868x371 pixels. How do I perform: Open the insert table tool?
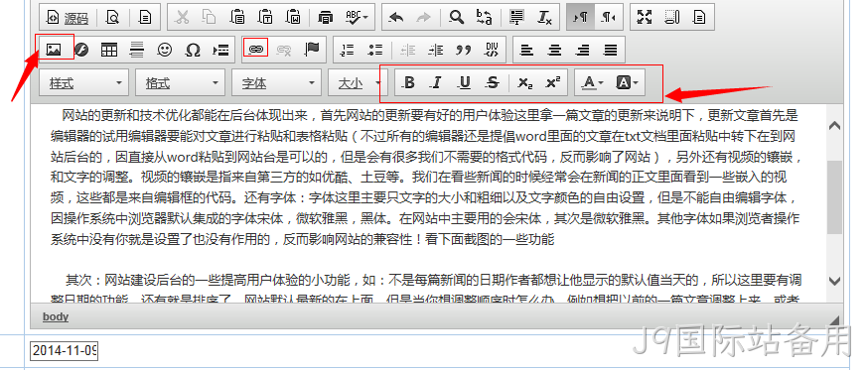click(109, 50)
